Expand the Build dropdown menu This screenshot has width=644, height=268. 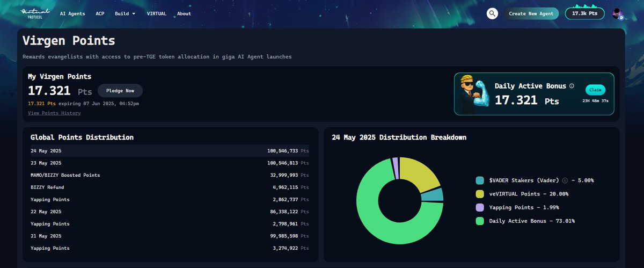click(x=125, y=13)
